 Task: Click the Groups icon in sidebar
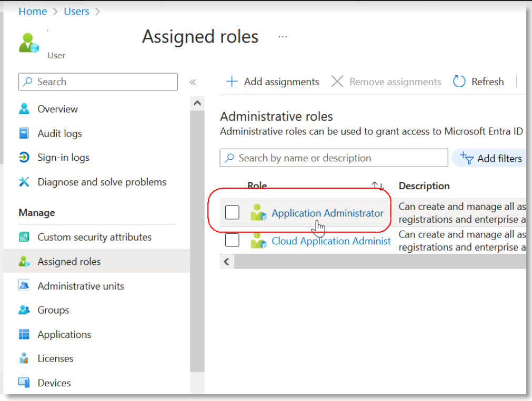[24, 310]
